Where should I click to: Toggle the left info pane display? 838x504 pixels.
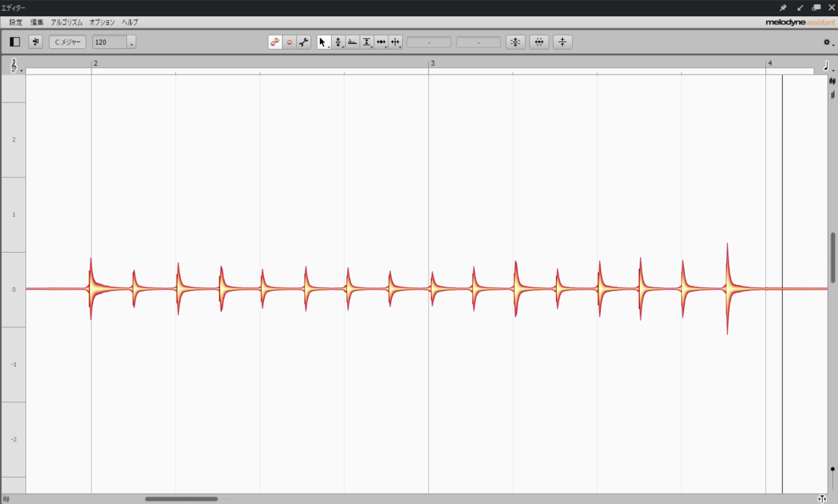click(x=15, y=42)
